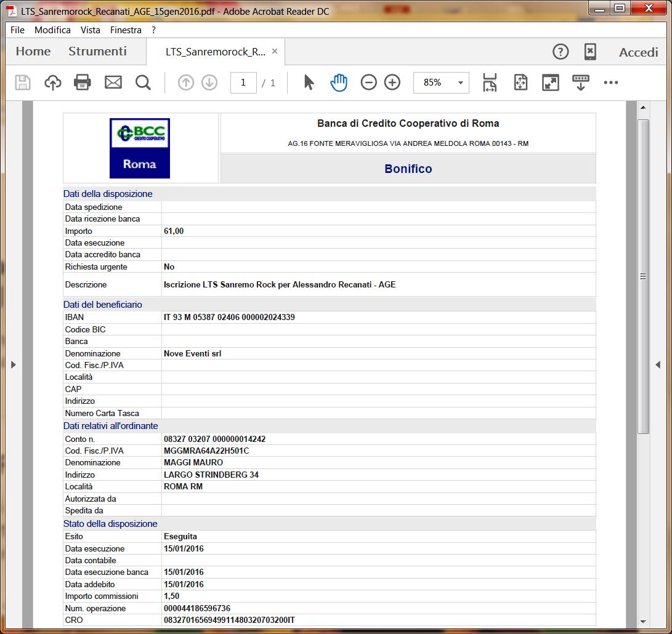Enter full screen mode icon
The image size is (672, 634).
tap(551, 82)
